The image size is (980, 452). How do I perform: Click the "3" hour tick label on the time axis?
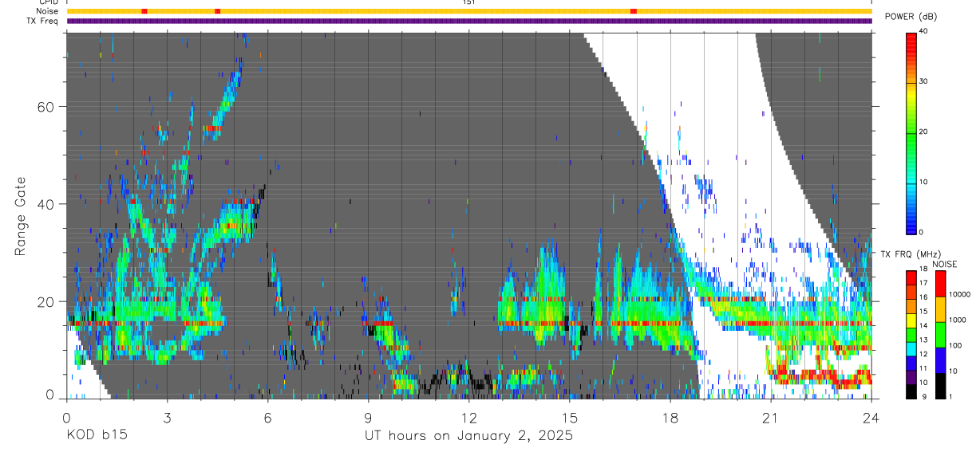(167, 417)
